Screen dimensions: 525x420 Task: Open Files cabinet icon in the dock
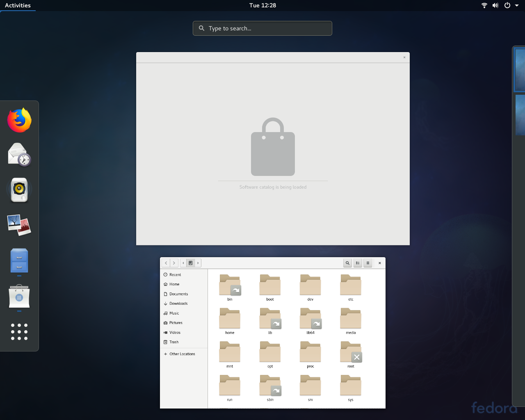19,260
